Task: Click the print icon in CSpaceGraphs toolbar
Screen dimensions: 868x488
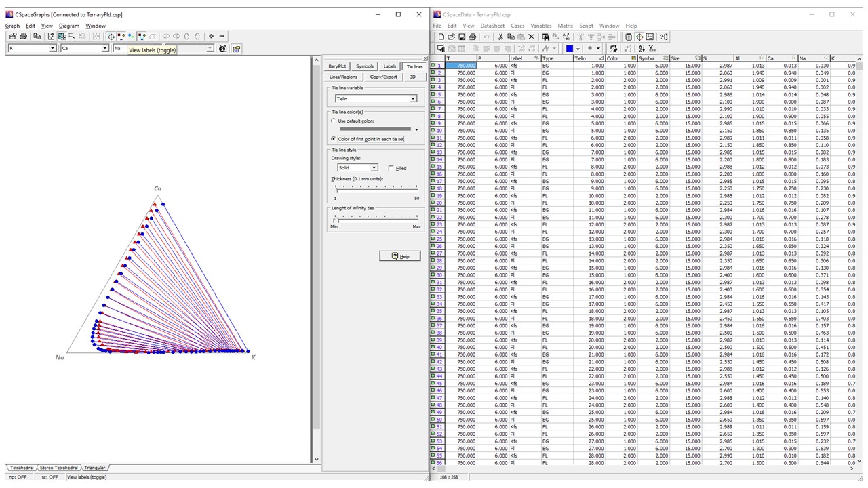Action: pyautogui.click(x=23, y=36)
